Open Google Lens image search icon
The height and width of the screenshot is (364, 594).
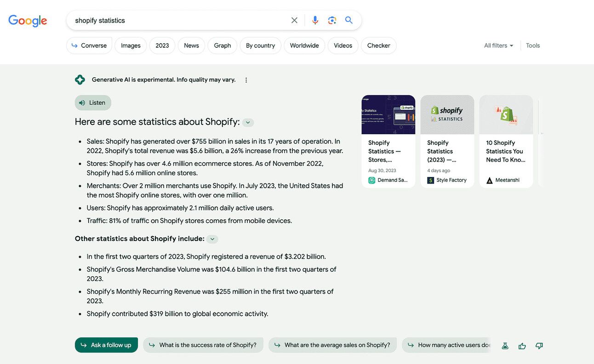tap(332, 20)
